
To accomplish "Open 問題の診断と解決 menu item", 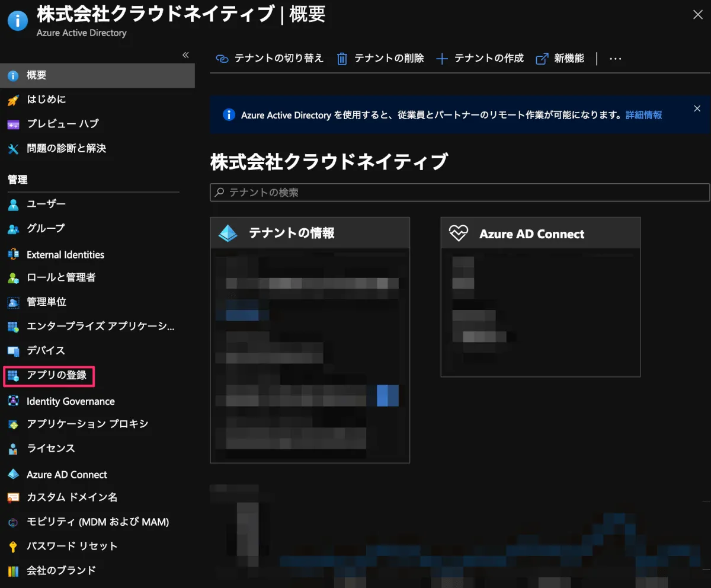I will (x=66, y=148).
